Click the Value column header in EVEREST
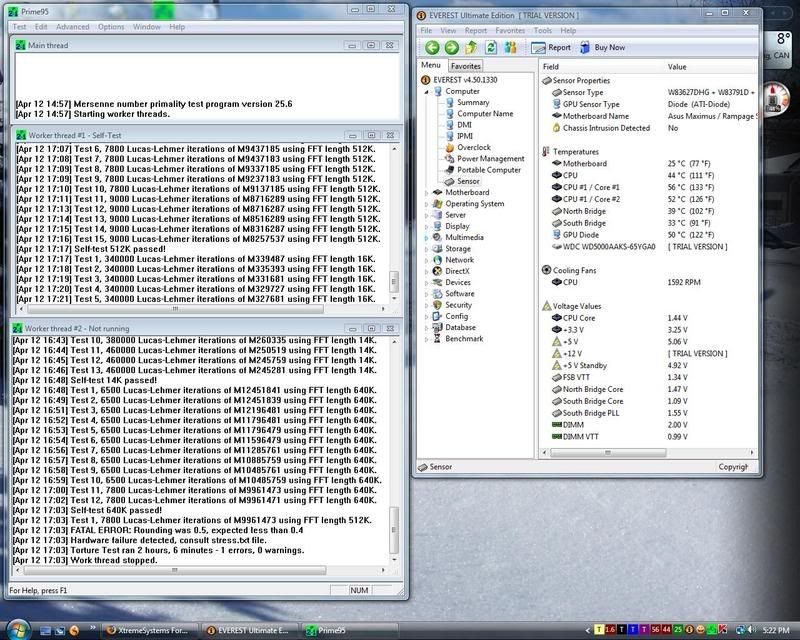The height and width of the screenshot is (640, 800). [710, 66]
